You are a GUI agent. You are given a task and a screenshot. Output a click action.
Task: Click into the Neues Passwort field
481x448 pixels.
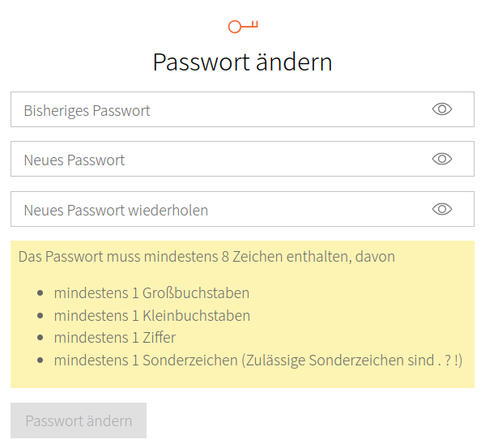[x=242, y=159]
